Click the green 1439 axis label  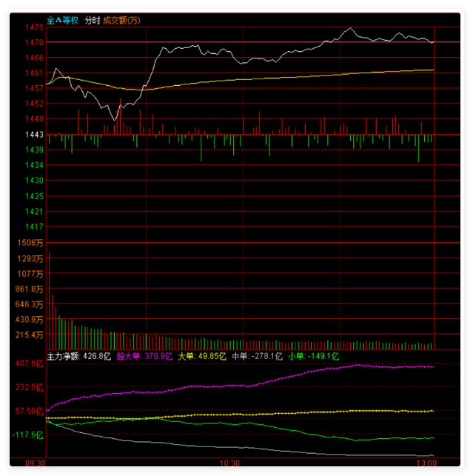point(34,150)
